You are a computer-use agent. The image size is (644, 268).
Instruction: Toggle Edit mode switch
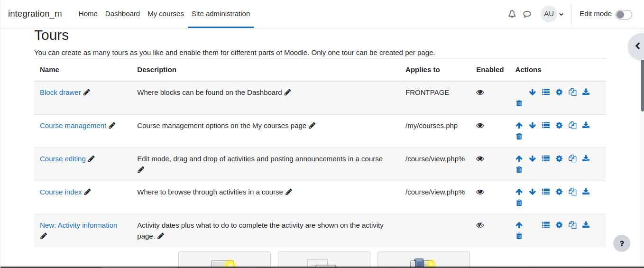[x=624, y=14]
